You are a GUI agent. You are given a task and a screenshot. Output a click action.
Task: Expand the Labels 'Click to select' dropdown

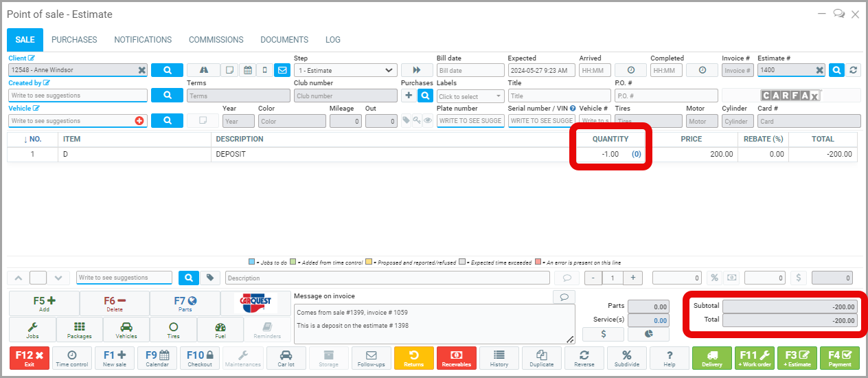(x=470, y=96)
